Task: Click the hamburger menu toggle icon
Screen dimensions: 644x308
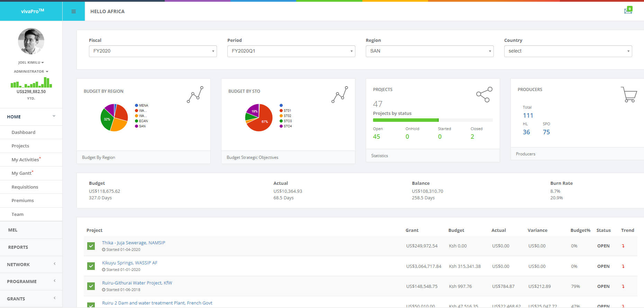Action: point(73,11)
